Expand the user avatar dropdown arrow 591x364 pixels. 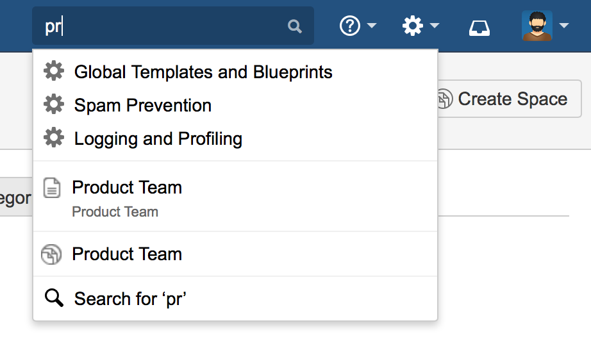point(564,26)
